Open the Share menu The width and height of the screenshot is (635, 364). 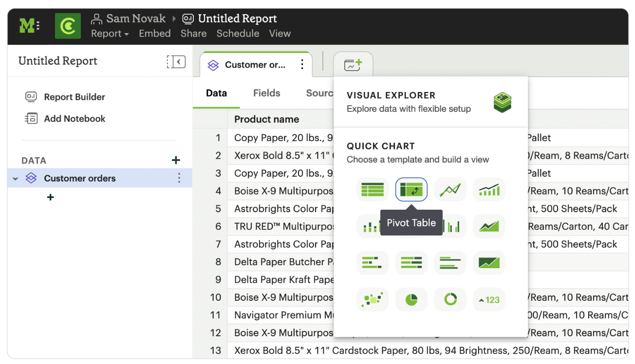pyautogui.click(x=194, y=34)
